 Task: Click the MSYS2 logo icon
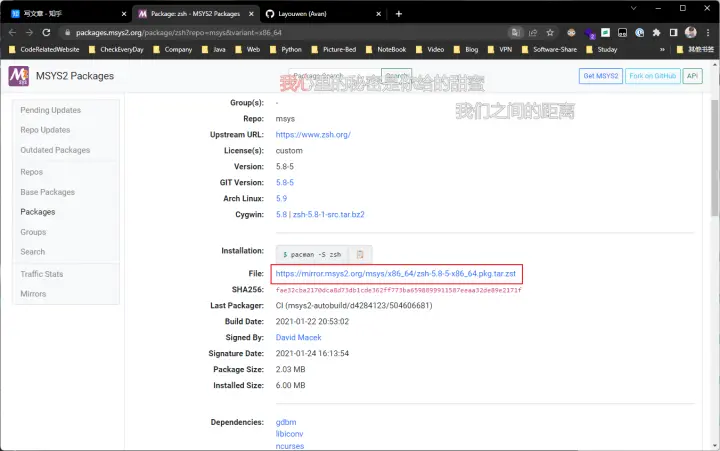click(x=18, y=76)
